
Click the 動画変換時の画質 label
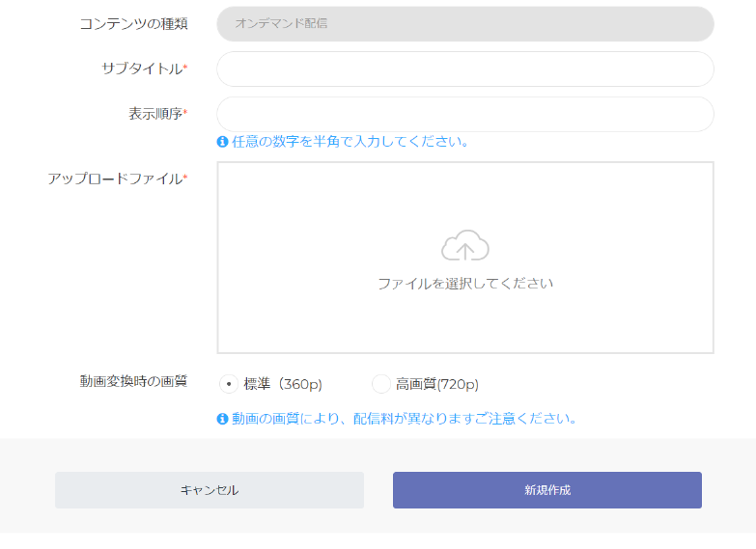click(x=133, y=381)
